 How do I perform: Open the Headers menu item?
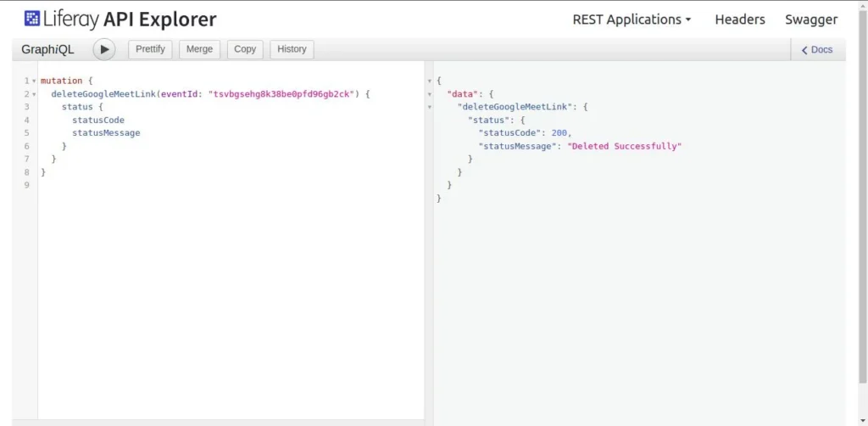pos(739,20)
